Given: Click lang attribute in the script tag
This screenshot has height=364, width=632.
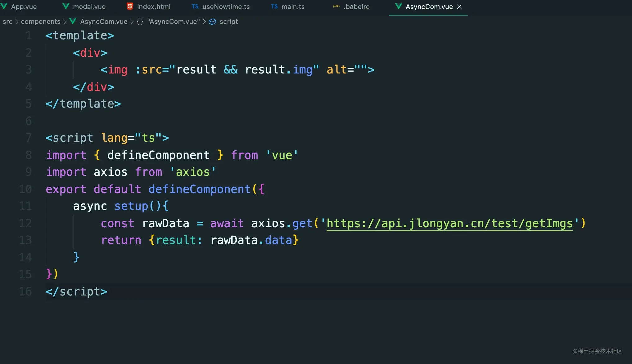Looking at the screenshot, I should click(114, 138).
